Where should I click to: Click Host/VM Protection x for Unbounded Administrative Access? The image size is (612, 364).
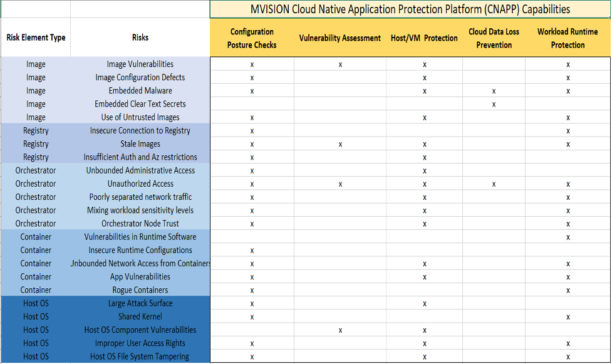[424, 170]
